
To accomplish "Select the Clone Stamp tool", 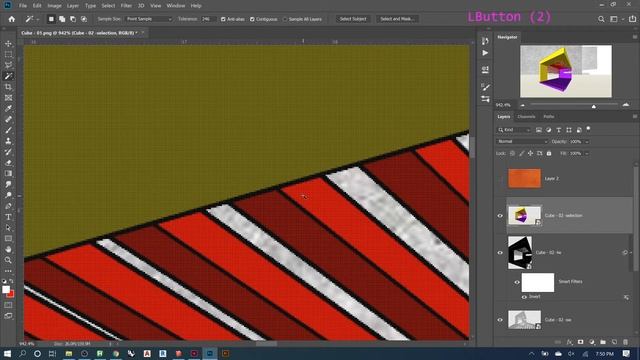I will pyautogui.click(x=8, y=141).
